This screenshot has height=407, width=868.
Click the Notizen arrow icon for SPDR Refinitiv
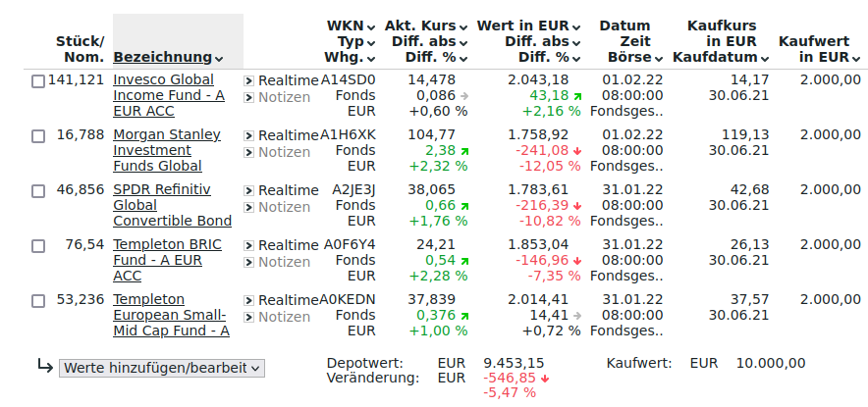pos(249,207)
